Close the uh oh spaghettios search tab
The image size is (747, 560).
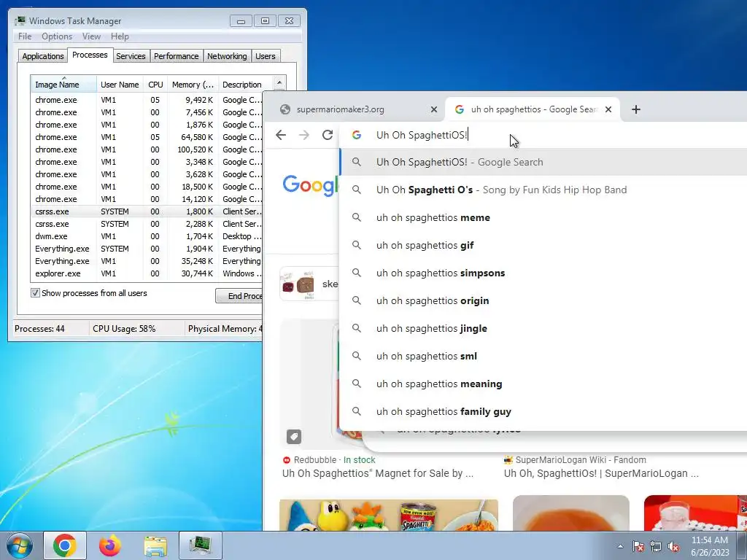608,109
